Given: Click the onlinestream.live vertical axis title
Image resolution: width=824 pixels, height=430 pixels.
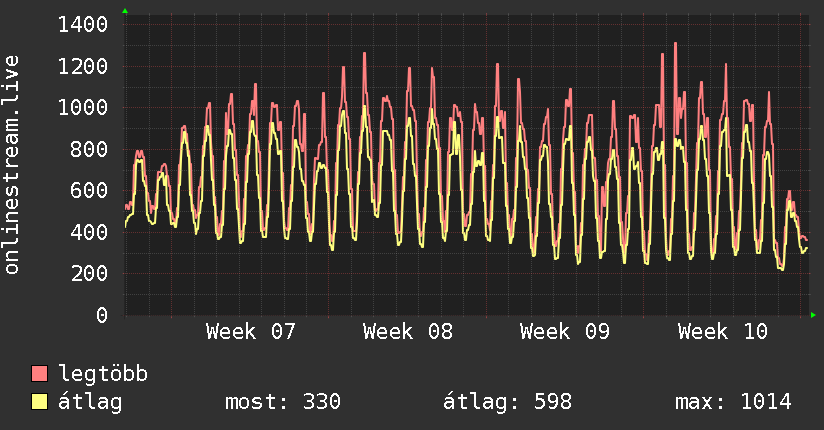Looking at the screenshot, I should click(x=11, y=165).
